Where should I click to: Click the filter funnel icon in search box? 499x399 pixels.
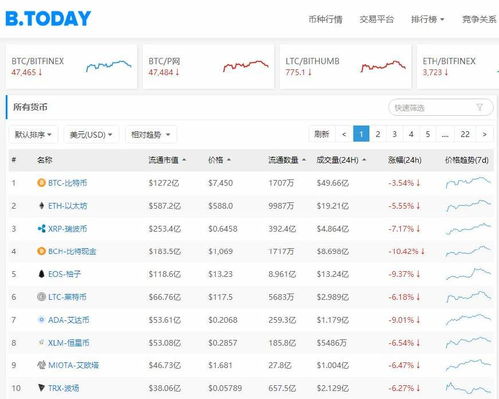click(x=479, y=107)
